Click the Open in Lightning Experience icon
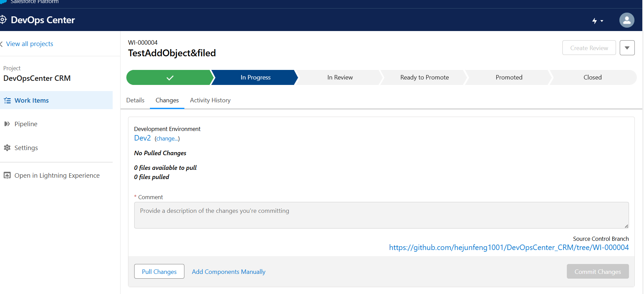Screen dimensions: 644x294 tap(7, 175)
